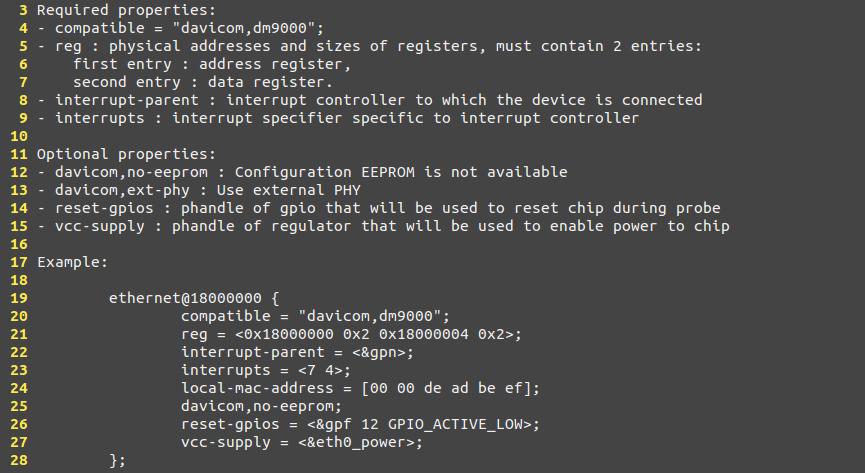Click "reset-gpios" on line 14
865x473 pixels.
click(104, 209)
